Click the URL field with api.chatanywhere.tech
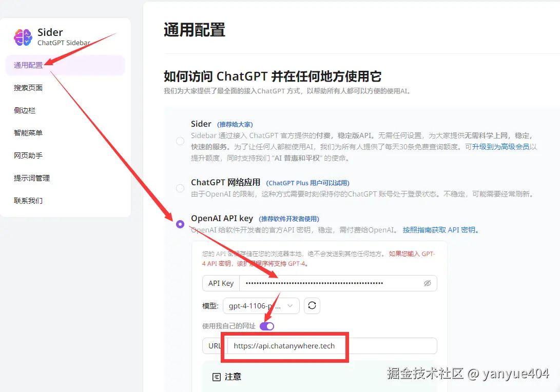This screenshot has width=560, height=392. coord(332,346)
